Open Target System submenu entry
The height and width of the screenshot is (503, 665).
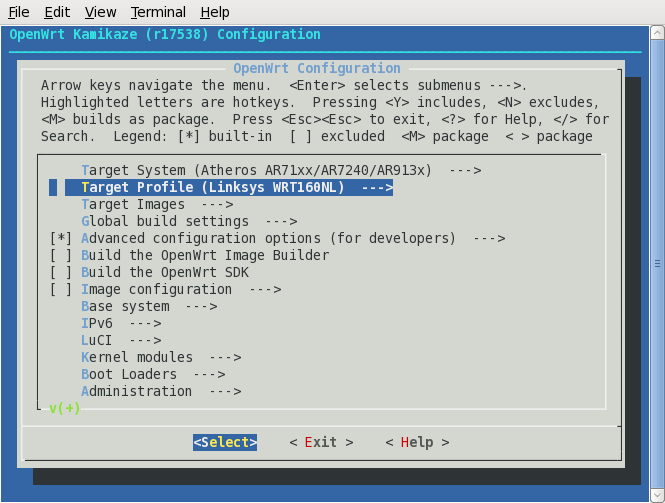pyautogui.click(x=281, y=170)
